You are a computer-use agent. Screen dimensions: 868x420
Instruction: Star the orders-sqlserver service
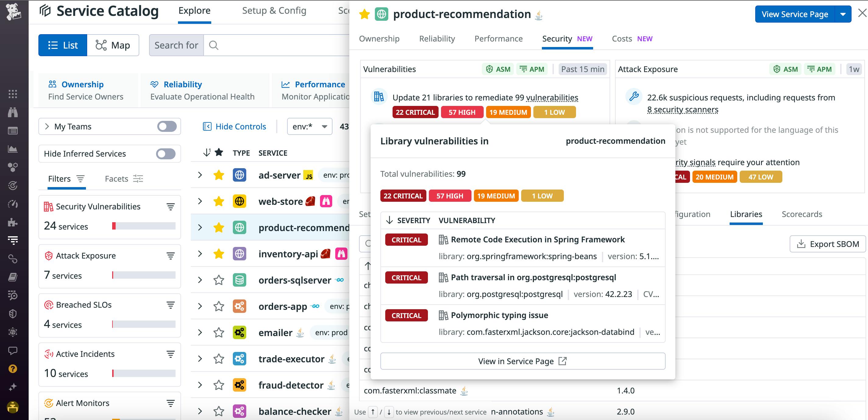click(x=219, y=280)
